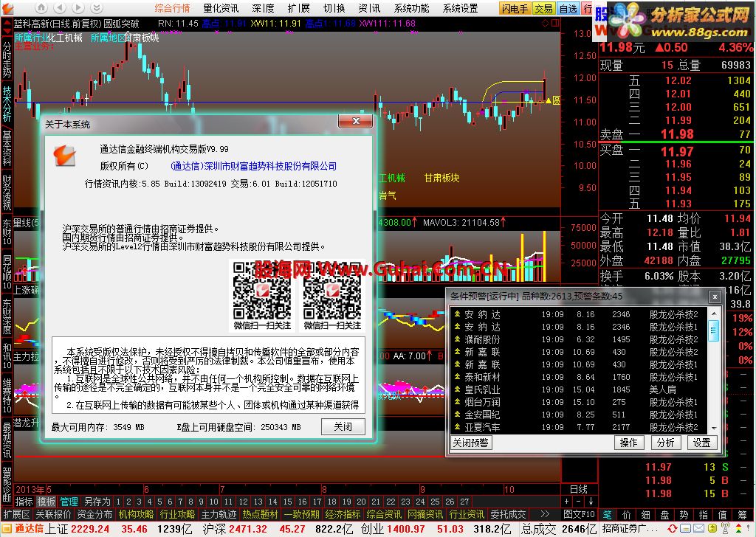This screenshot has width=756, height=537.
Task: Click 另存为 below chart
Action: pyautogui.click(x=97, y=502)
